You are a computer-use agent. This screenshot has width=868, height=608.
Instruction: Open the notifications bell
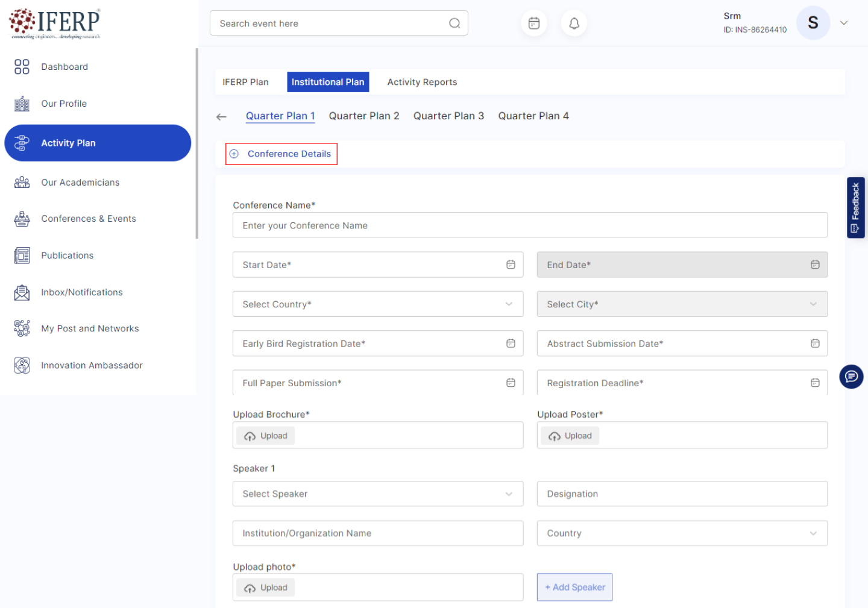click(x=574, y=24)
